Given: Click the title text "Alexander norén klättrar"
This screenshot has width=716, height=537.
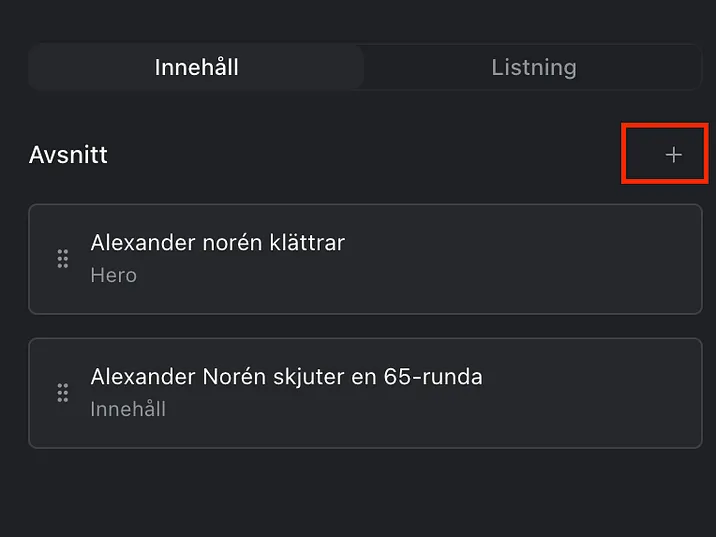Looking at the screenshot, I should pos(217,242).
